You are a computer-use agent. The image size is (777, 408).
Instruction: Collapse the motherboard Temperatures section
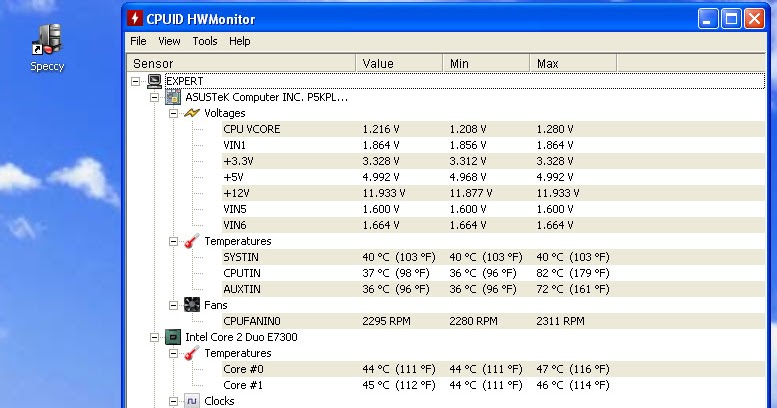(x=173, y=241)
